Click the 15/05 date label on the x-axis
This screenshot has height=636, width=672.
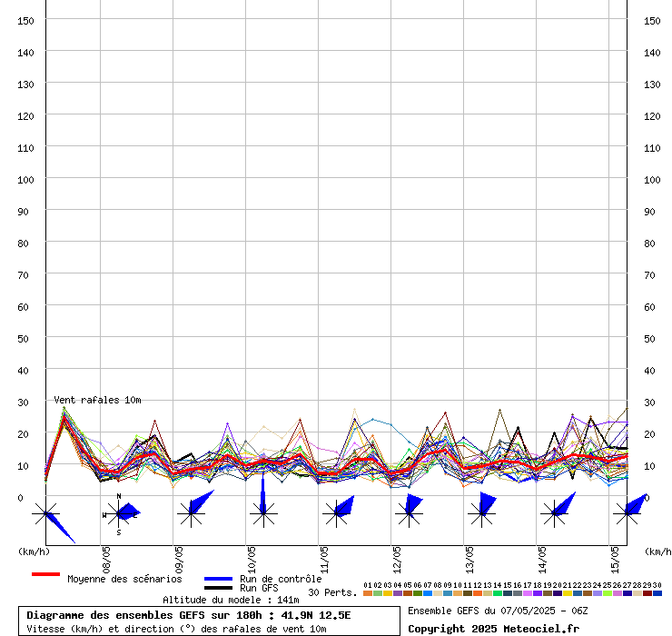point(615,560)
